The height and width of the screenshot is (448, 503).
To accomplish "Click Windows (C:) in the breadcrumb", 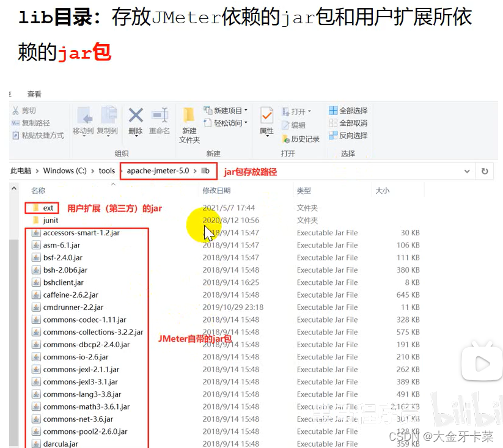I will pyautogui.click(x=65, y=171).
